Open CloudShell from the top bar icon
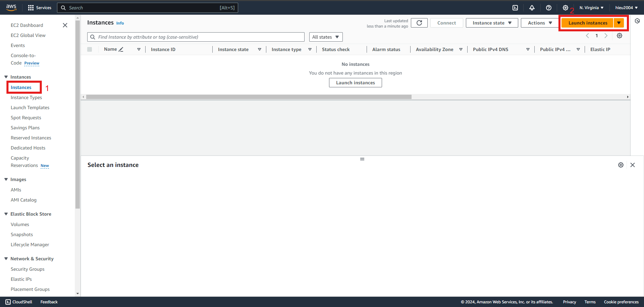This screenshot has width=644, height=307. [x=515, y=8]
